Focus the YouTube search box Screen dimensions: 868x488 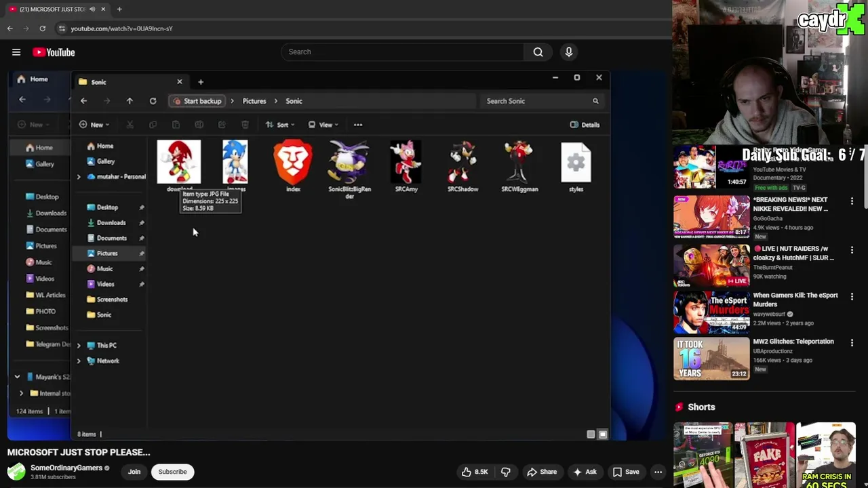[402, 52]
